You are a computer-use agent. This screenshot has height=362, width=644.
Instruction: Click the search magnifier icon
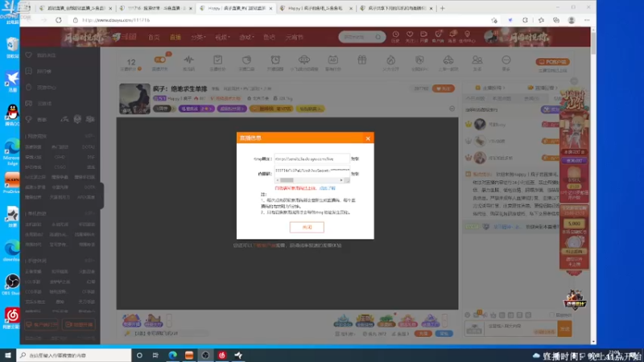[x=378, y=37]
